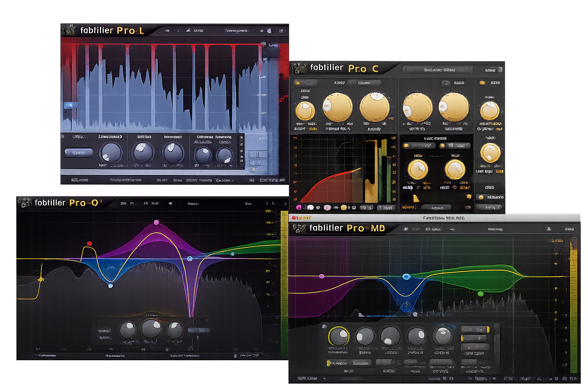Click the globe-like icon in Pro-L header
Screen dimensions: 588x392
(x=269, y=31)
